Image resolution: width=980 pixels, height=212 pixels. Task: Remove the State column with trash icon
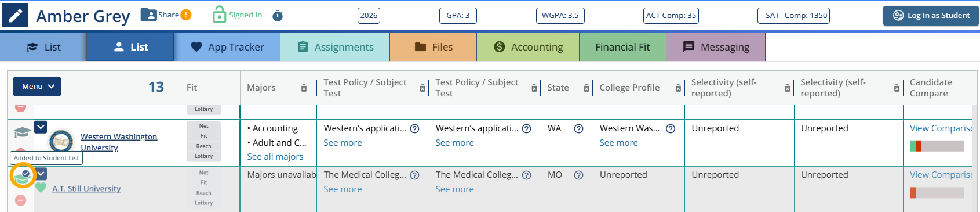click(x=586, y=88)
